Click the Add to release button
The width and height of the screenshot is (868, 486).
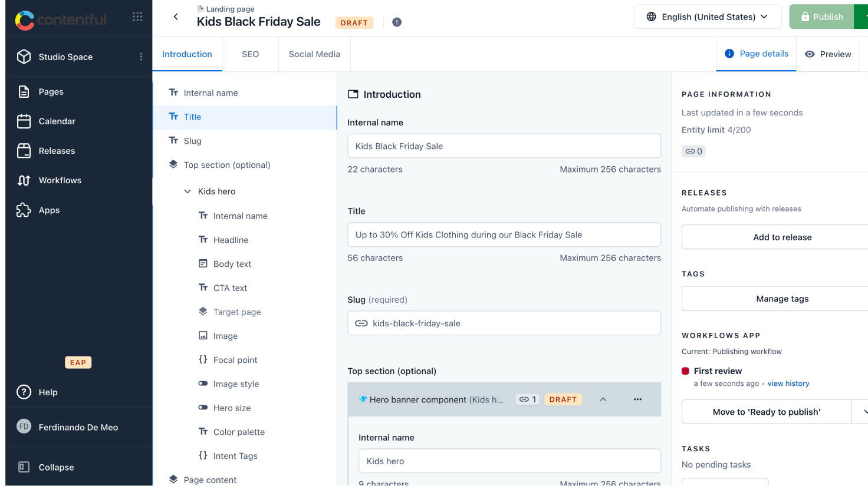[782, 237]
